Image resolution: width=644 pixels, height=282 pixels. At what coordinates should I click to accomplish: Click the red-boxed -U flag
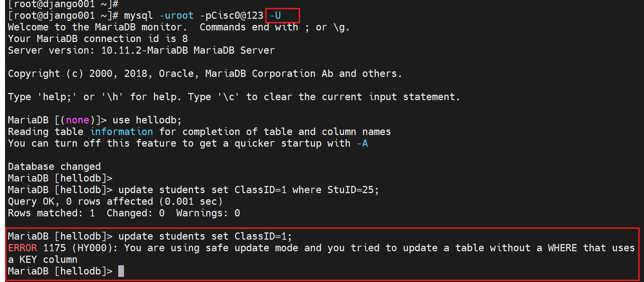(x=275, y=16)
